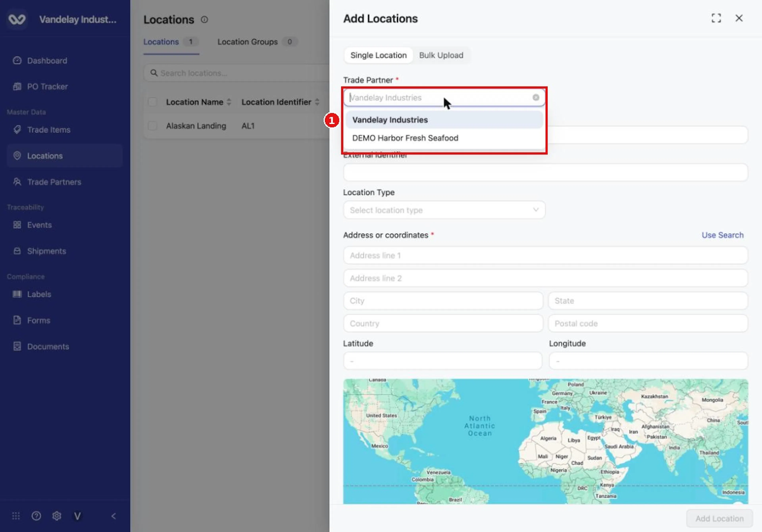Image resolution: width=762 pixels, height=532 pixels.
Task: Choose DEMO Harbor Fresh Seafood option
Action: pyautogui.click(x=444, y=138)
